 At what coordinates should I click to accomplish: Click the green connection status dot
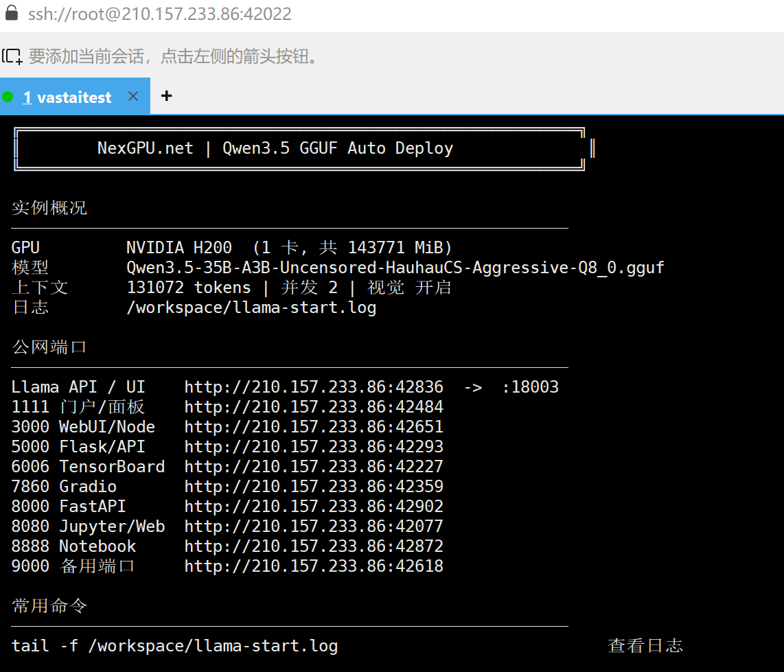8,97
